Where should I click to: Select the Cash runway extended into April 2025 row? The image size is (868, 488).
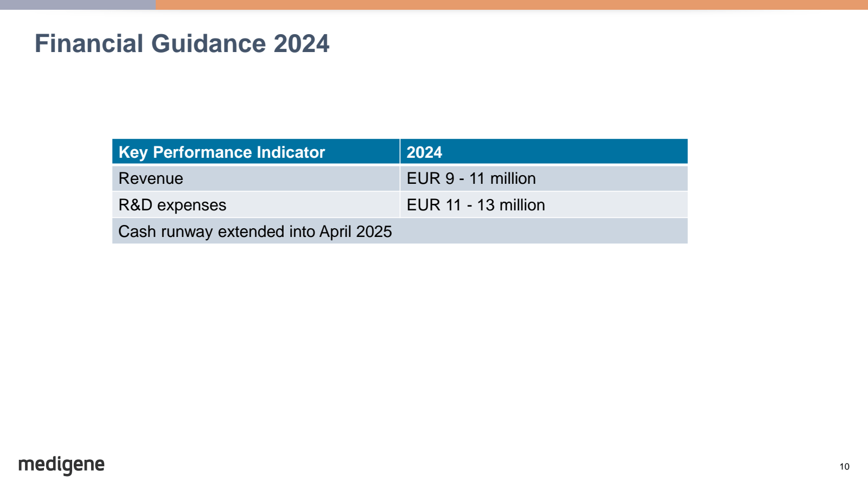pyautogui.click(x=400, y=231)
